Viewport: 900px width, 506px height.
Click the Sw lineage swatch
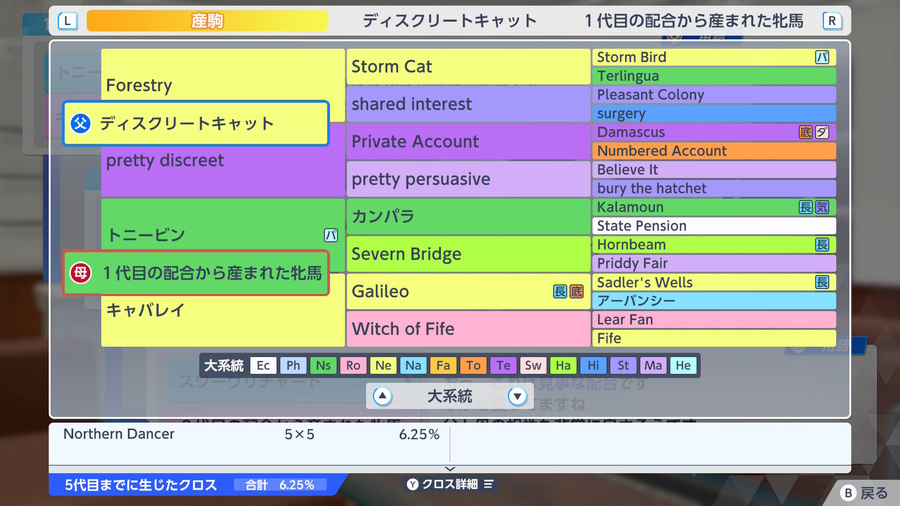533,365
